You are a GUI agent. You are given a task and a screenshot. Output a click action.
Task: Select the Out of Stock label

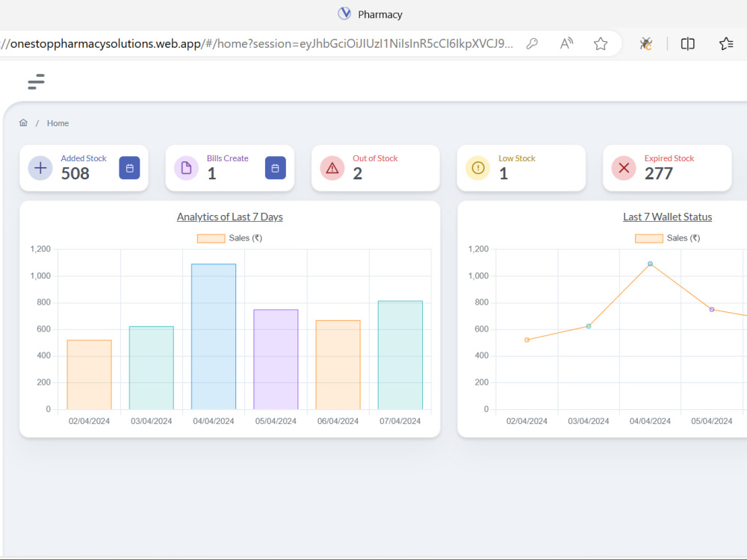375,158
